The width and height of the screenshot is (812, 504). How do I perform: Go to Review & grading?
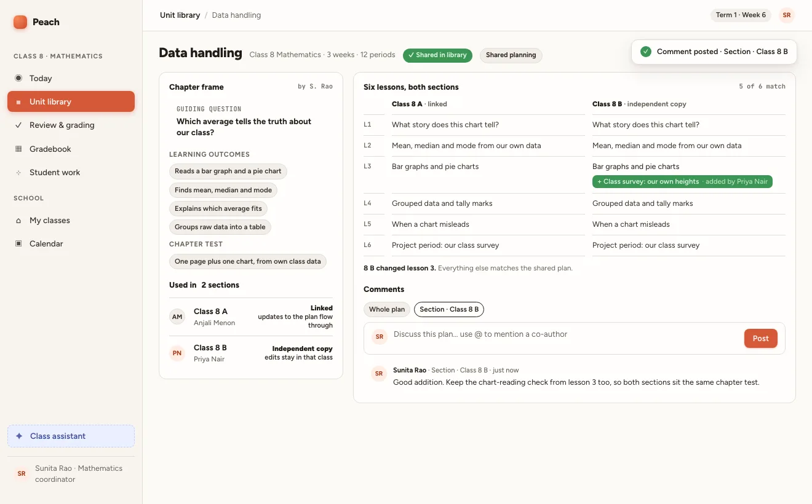pyautogui.click(x=71, y=125)
